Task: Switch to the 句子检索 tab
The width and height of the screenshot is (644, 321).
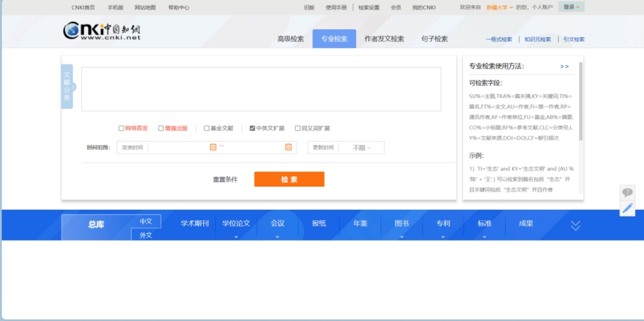Action: (x=435, y=39)
